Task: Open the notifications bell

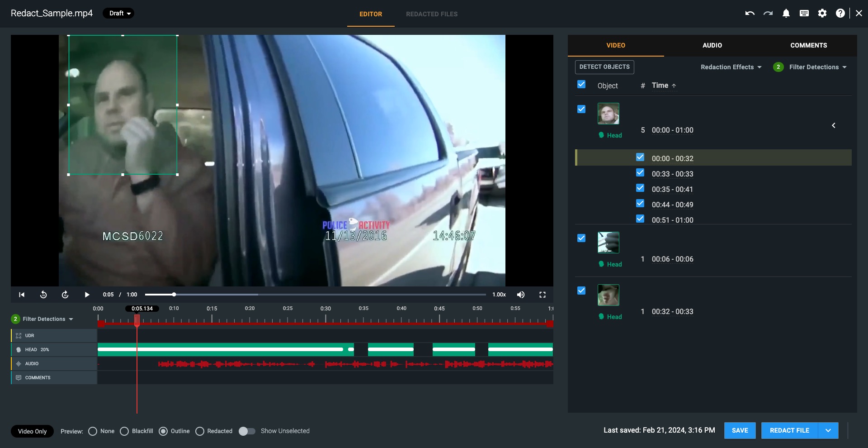Action: [786, 14]
